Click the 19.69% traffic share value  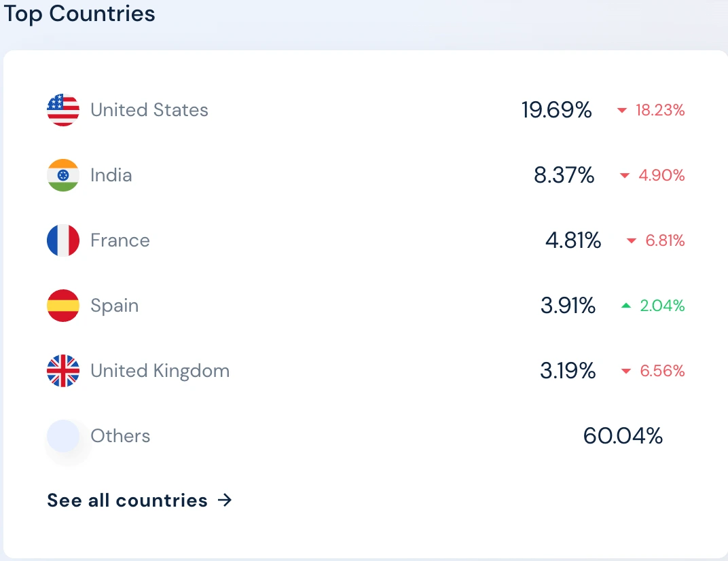[557, 110]
